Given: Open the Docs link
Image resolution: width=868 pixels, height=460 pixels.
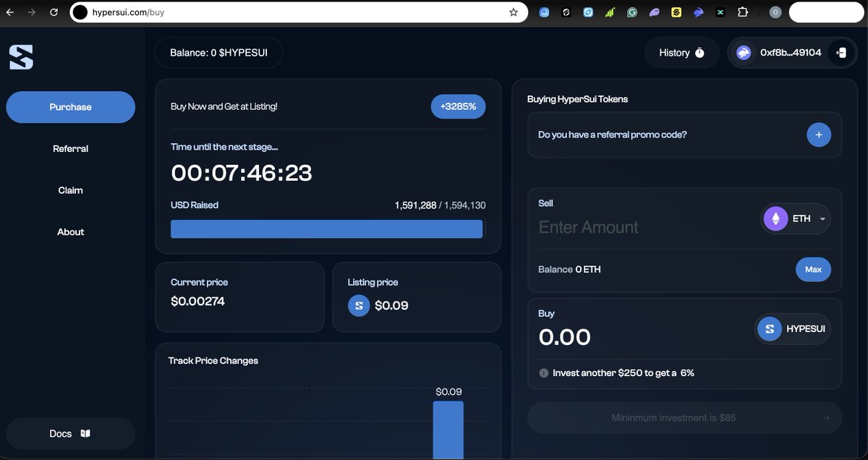Looking at the screenshot, I should pyautogui.click(x=70, y=434).
